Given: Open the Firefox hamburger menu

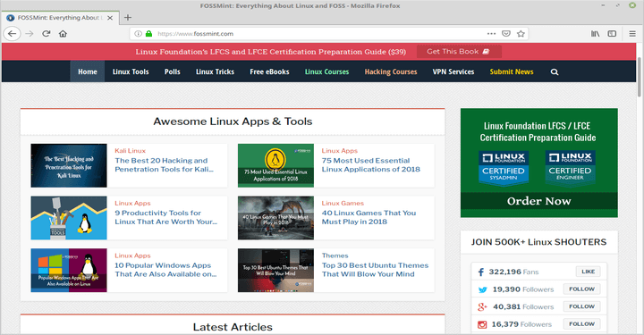Looking at the screenshot, I should 632,34.
